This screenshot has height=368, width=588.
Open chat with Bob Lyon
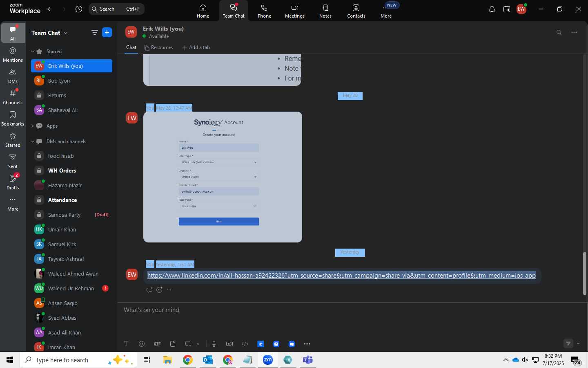71,81
